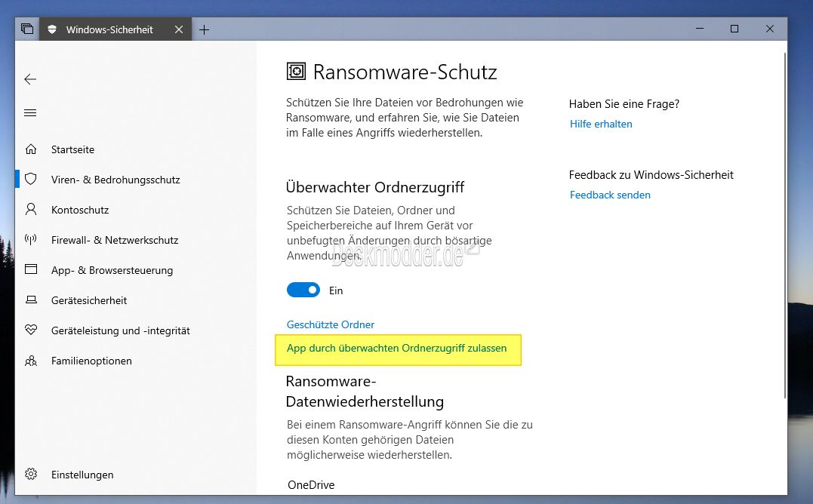The image size is (813, 504).
Task: Open a new tab with plus button
Action: coord(205,30)
